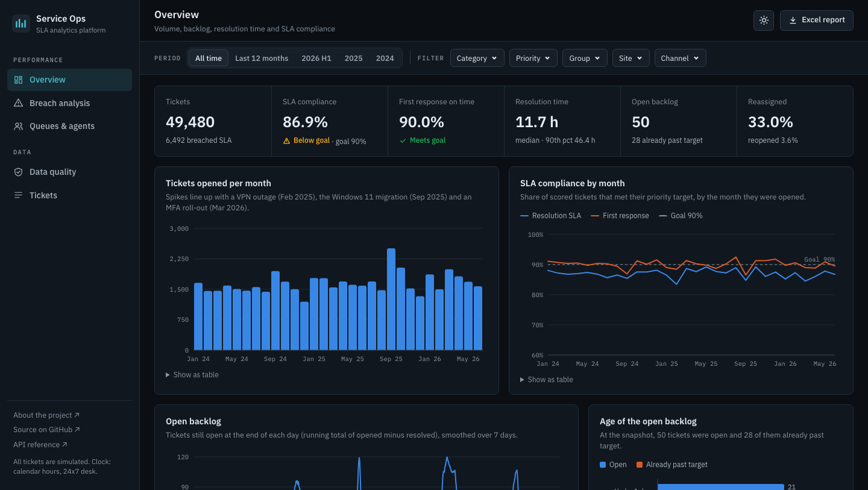Toggle the light/dark theme sun button
The height and width of the screenshot is (490, 868).
coord(764,20)
